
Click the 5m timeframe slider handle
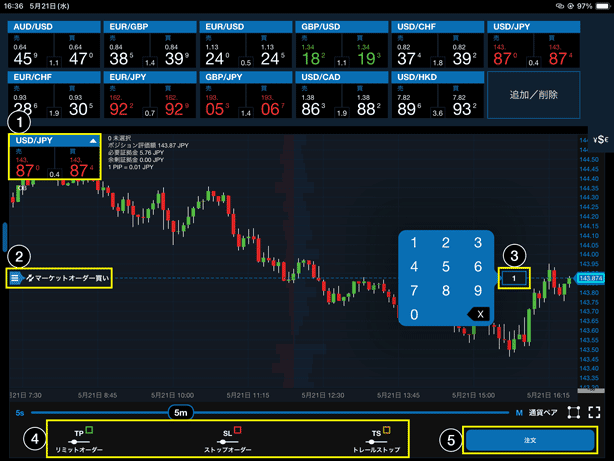pyautogui.click(x=181, y=412)
